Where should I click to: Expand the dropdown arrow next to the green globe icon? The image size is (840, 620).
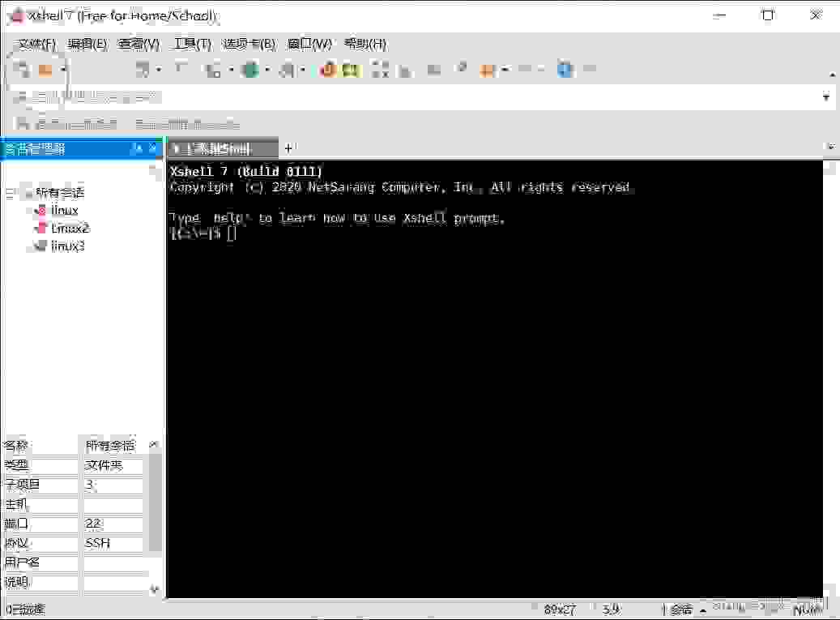pos(267,70)
